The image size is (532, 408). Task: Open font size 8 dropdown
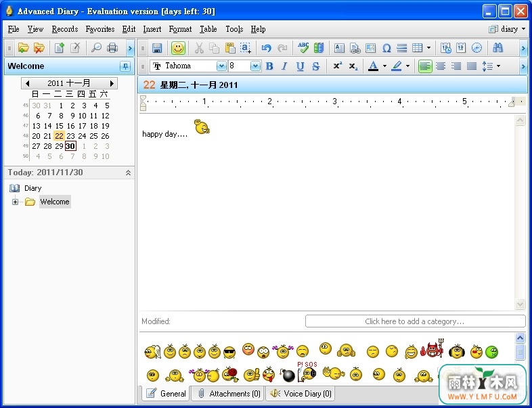click(255, 66)
